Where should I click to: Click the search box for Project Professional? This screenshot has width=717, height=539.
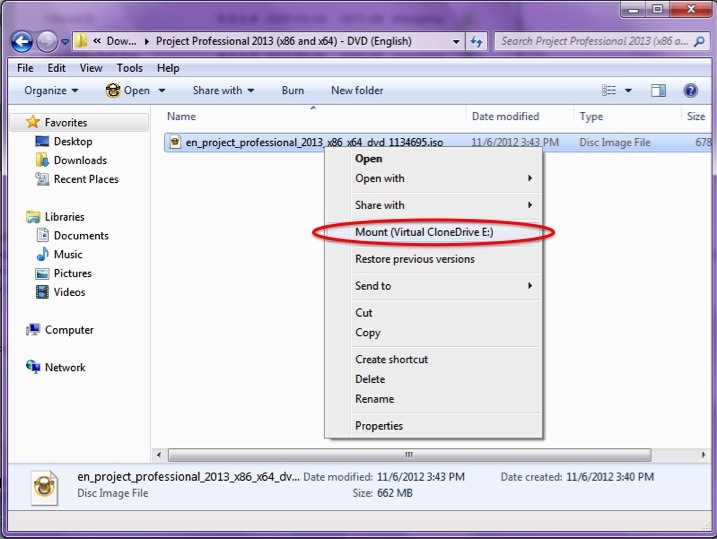[592, 42]
